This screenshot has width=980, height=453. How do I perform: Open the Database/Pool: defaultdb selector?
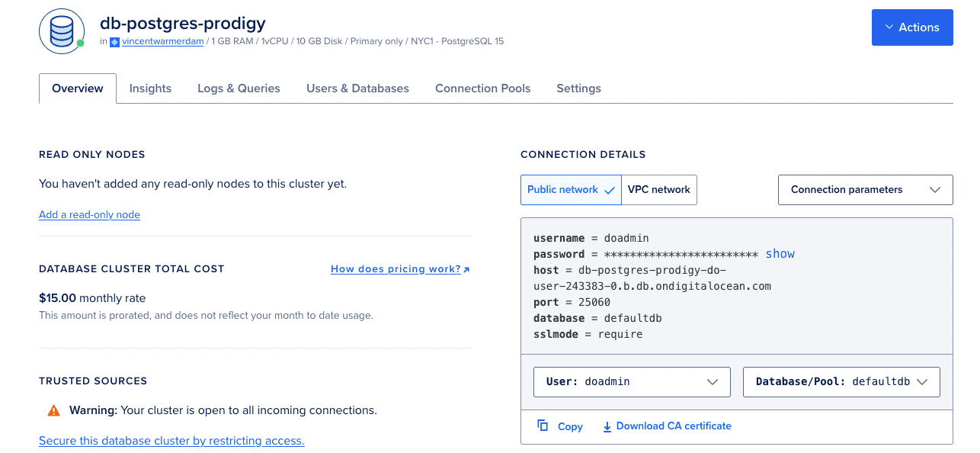[841, 381]
